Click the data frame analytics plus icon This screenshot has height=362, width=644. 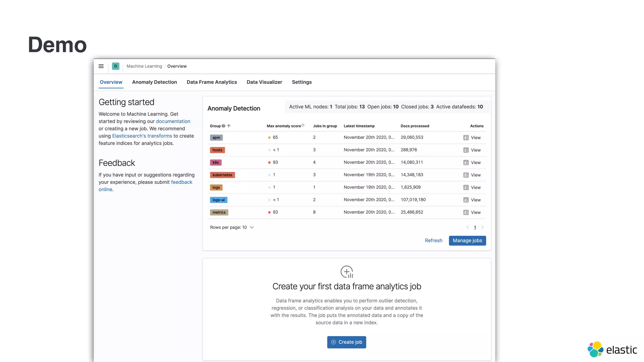(x=347, y=272)
